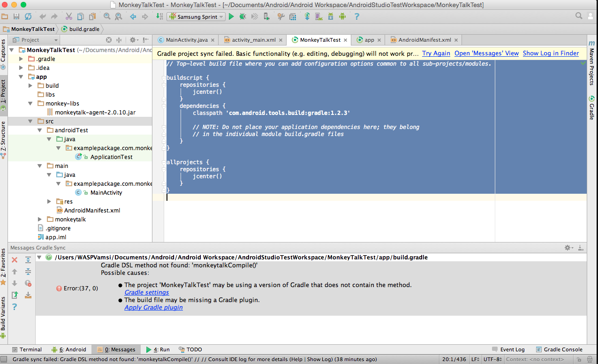
Task: Collapse the app module node
Action: coord(21,77)
